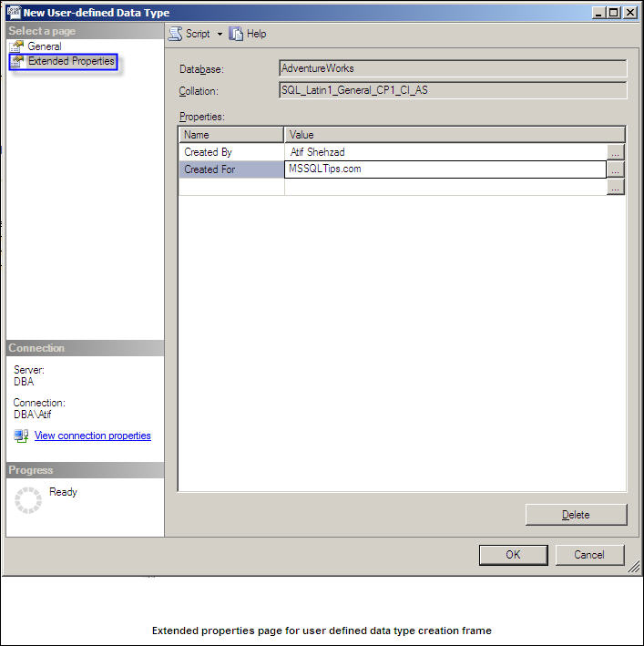Image resolution: width=644 pixels, height=646 pixels.
Task: Click the Collation field
Action: (x=453, y=90)
